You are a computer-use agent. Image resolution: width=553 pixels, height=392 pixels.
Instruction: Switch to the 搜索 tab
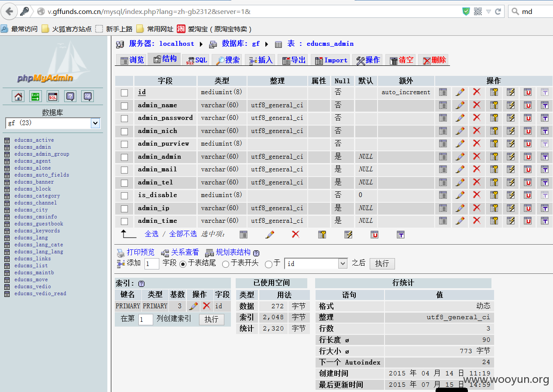point(228,60)
